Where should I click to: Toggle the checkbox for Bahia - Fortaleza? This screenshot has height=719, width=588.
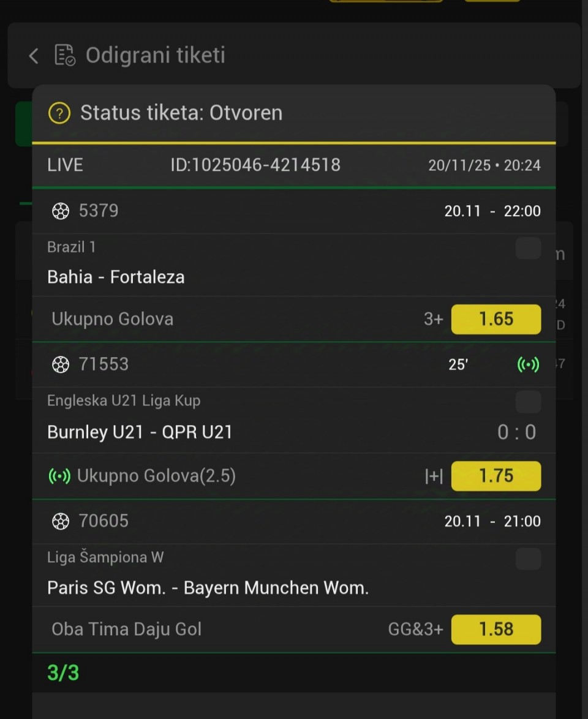coord(528,249)
